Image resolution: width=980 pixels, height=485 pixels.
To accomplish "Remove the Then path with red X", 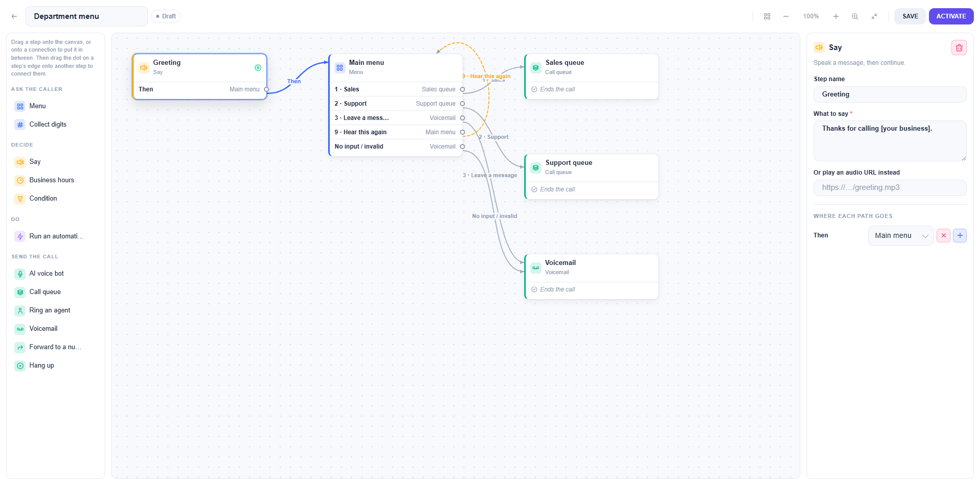I will coord(944,235).
